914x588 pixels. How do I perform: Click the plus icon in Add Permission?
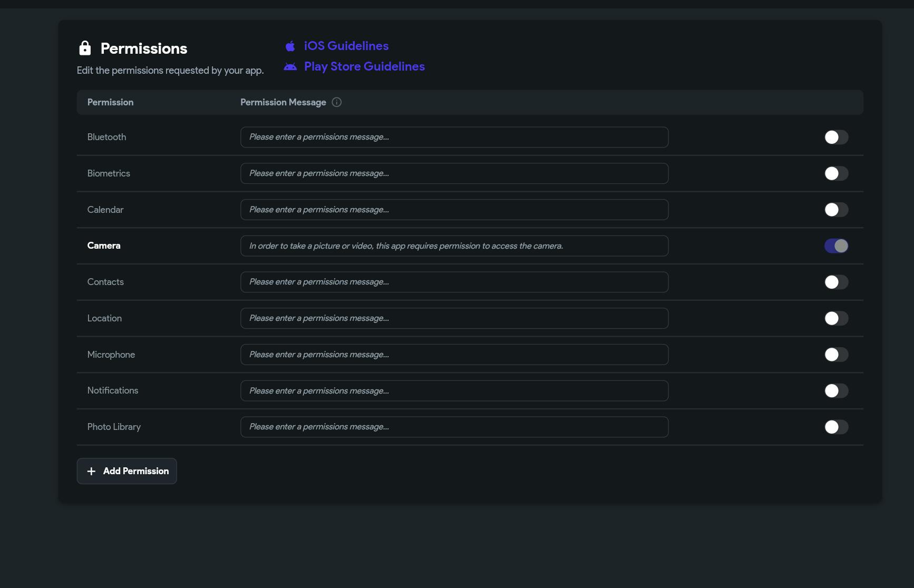(x=91, y=471)
